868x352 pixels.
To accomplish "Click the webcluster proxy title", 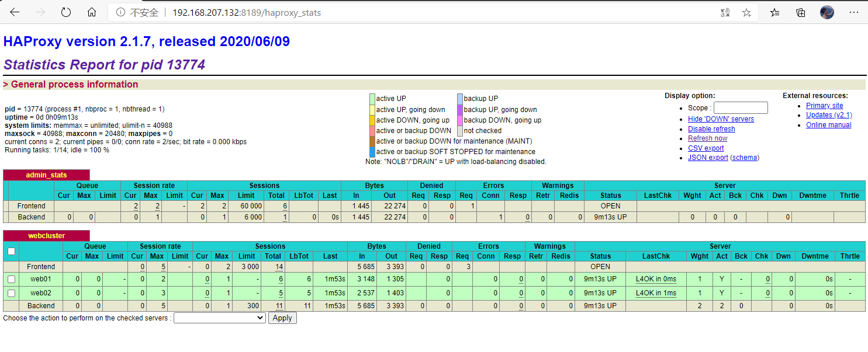I will (46, 236).
